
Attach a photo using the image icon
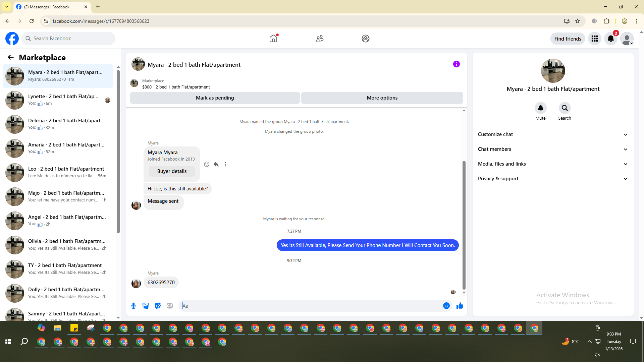(146, 306)
